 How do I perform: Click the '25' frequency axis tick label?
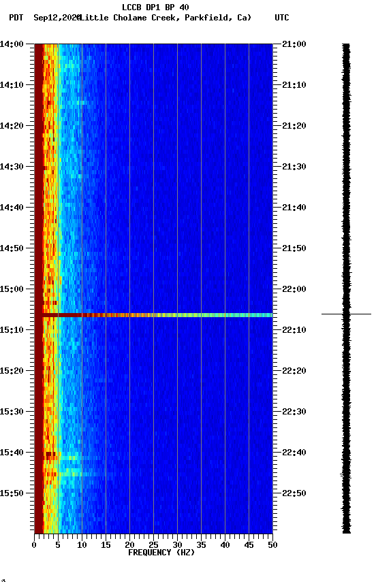point(153,545)
